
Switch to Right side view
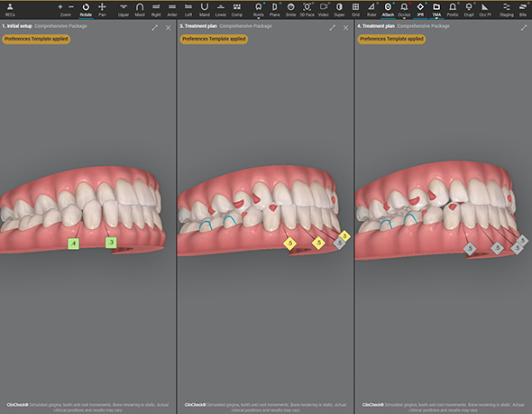[x=156, y=10]
